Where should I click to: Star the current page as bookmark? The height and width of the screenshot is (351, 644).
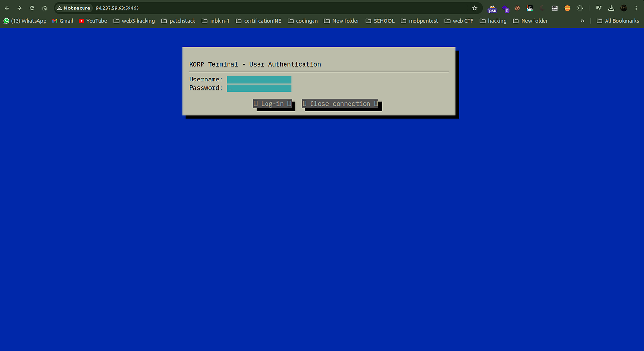coord(474,8)
